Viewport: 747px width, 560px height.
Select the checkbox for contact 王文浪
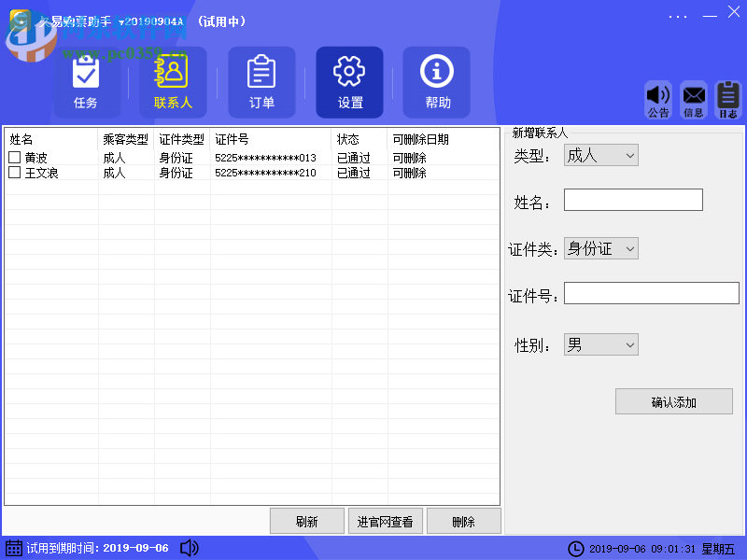pyautogui.click(x=13, y=173)
